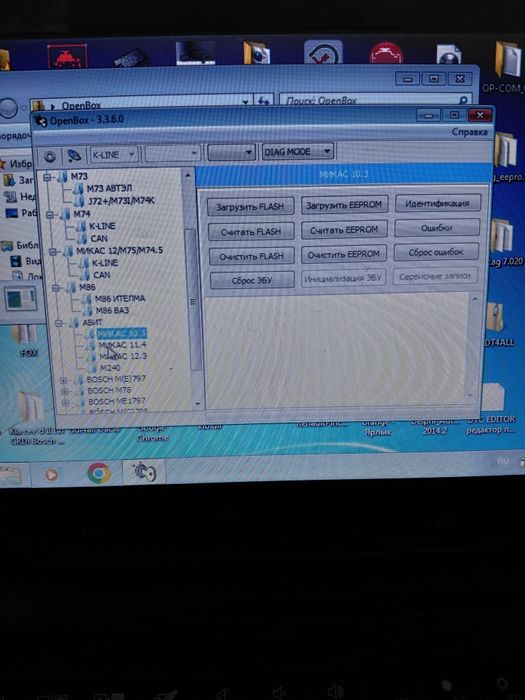Screen dimensions: 525x700
Task: Click the Ошибки button
Action: click(437, 228)
